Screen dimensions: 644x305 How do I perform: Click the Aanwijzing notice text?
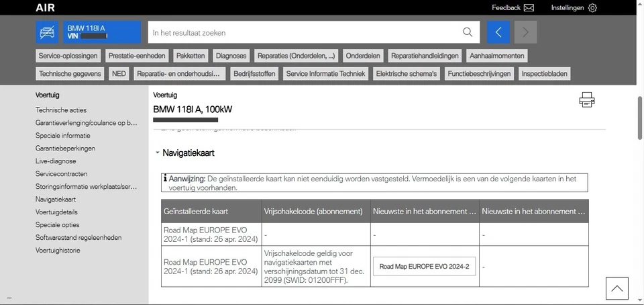[374, 183]
